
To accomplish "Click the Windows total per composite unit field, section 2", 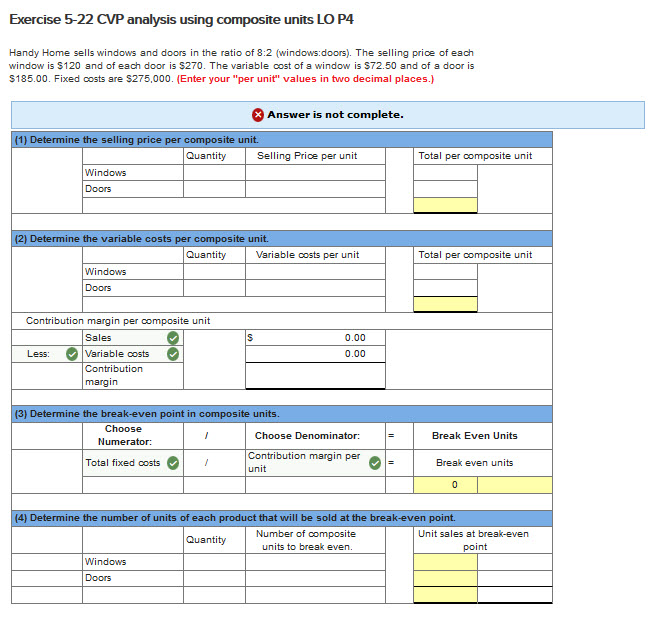I will pyautogui.click(x=445, y=271).
